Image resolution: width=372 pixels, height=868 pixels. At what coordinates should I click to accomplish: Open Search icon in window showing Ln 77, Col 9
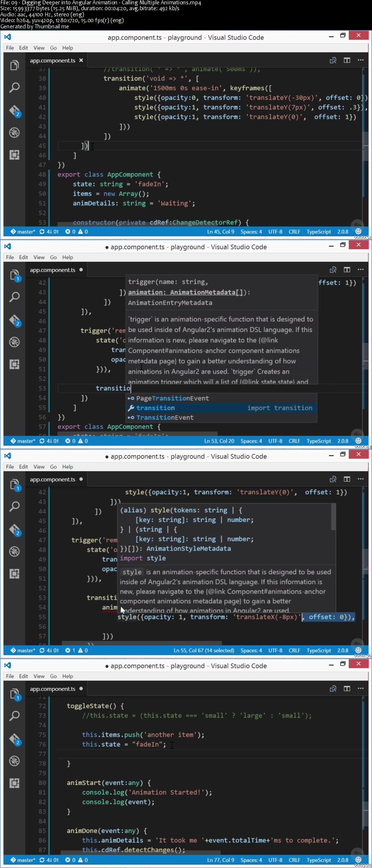pyautogui.click(x=15, y=716)
